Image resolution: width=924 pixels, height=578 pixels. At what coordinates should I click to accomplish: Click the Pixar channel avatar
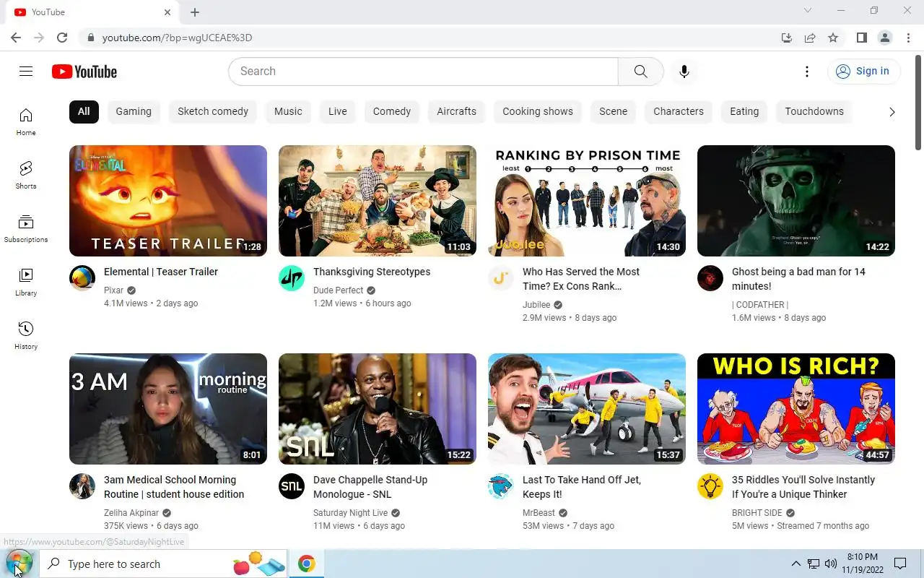tap(82, 278)
